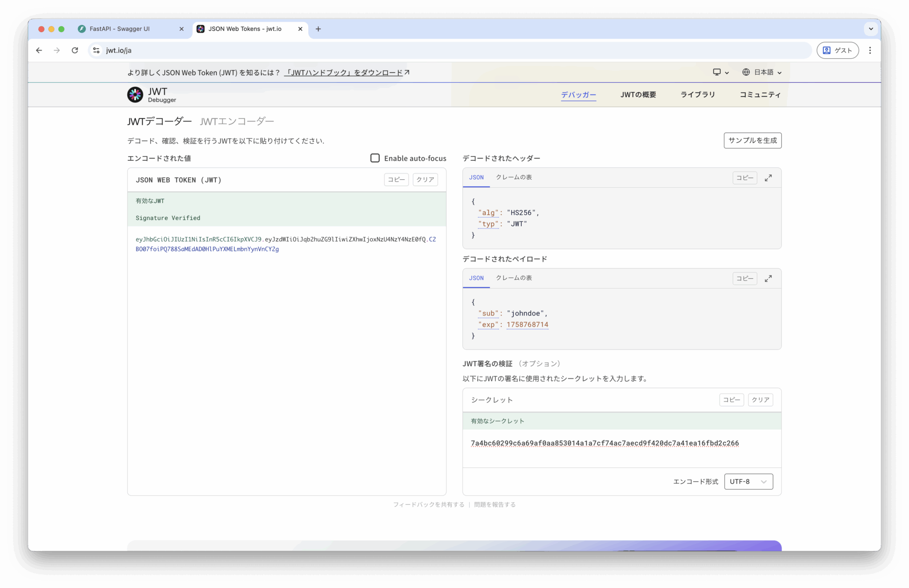This screenshot has width=909, height=588.
Task: Switch to FastAPI - Swagger UI tab
Action: [120, 29]
